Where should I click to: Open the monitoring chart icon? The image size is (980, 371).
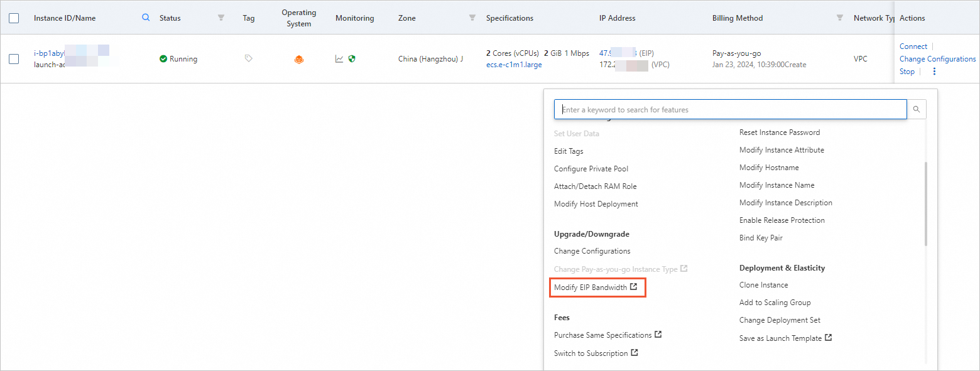click(339, 59)
